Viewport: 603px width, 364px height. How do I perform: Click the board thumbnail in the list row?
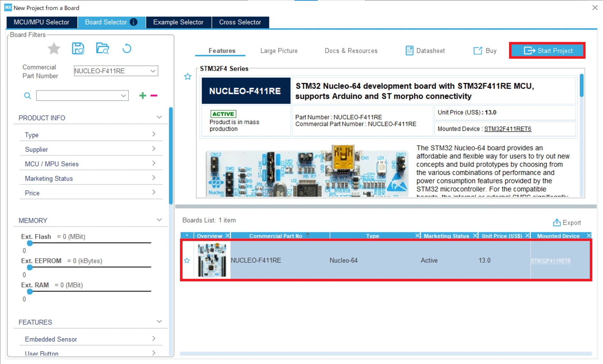[212, 260]
